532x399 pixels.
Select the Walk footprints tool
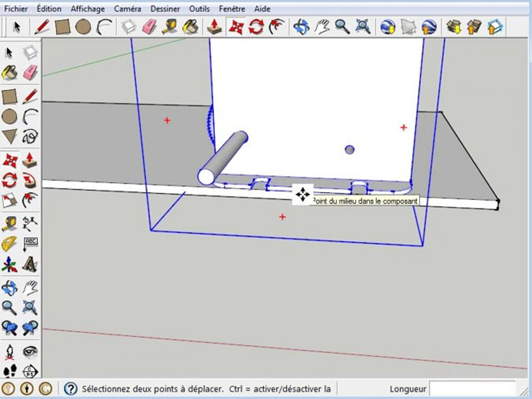pos(9,371)
